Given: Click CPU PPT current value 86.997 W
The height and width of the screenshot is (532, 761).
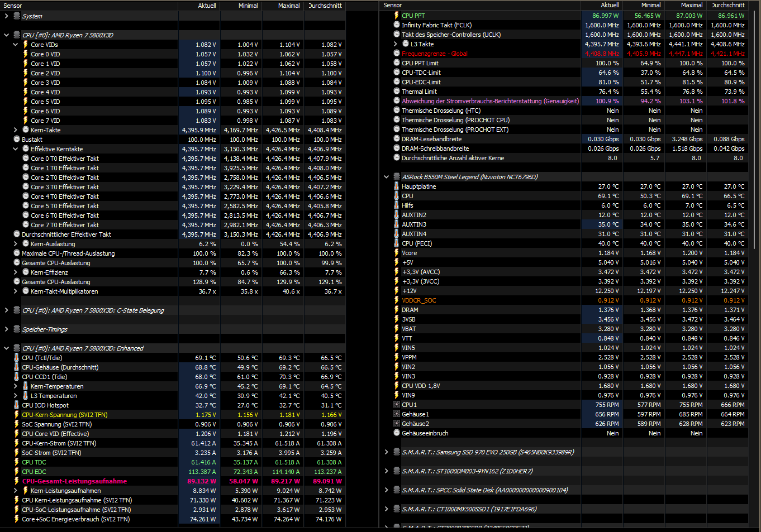Looking at the screenshot, I should [606, 16].
